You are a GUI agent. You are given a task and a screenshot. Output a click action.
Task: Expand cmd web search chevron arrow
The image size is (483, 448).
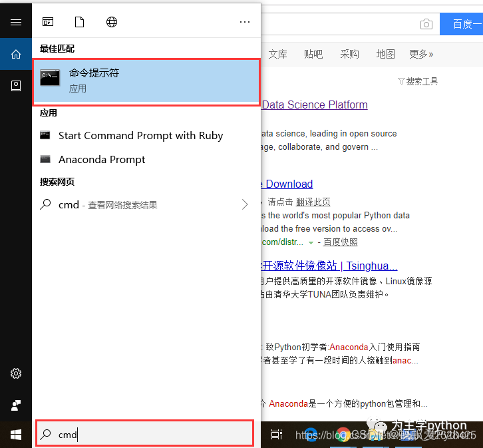pyautogui.click(x=245, y=204)
